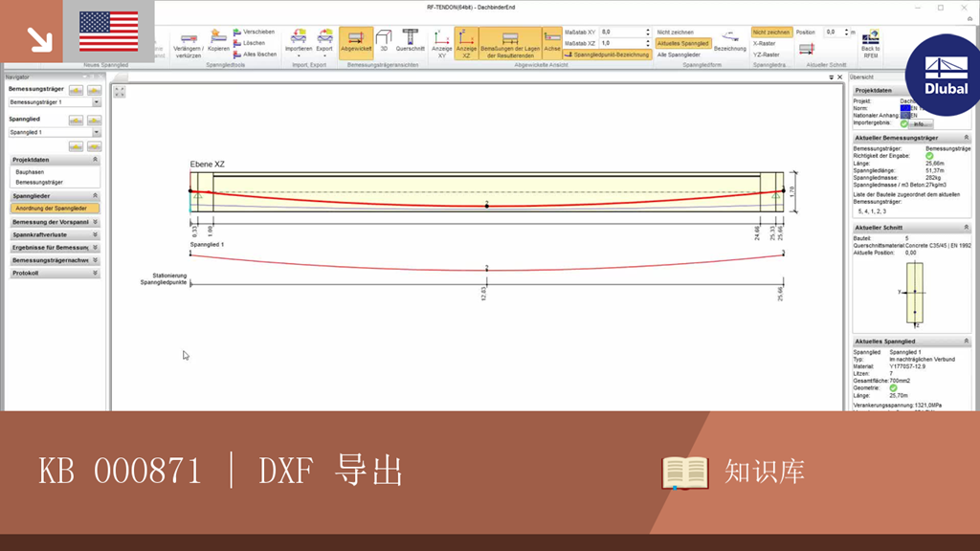The width and height of the screenshot is (980, 551).
Task: Select Nicht zeichnen under Spanngliedform
Action: pyautogui.click(x=675, y=32)
